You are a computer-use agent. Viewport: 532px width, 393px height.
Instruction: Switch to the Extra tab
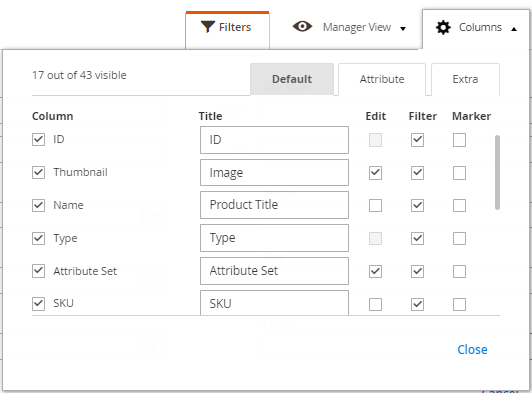(465, 79)
